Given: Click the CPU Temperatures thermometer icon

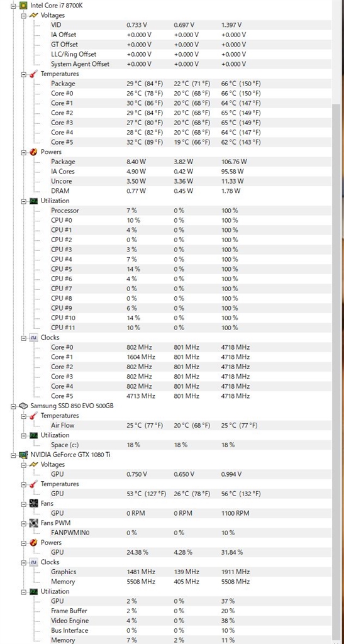Looking at the screenshot, I should point(34,74).
